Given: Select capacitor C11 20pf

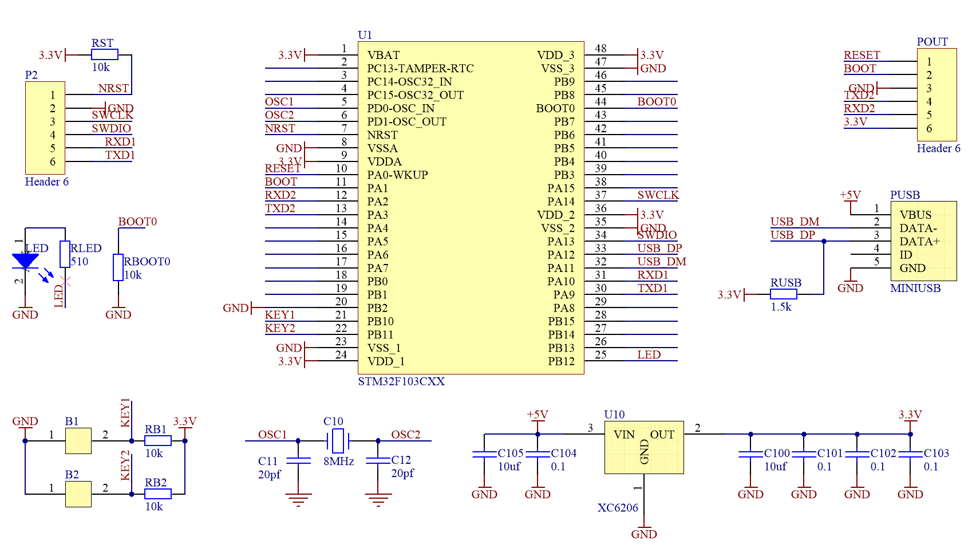Looking at the screenshot, I should click(x=298, y=460).
